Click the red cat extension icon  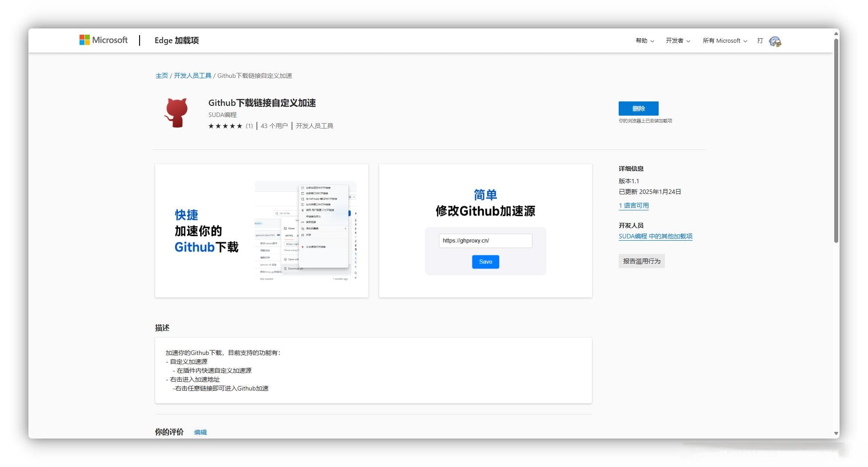pos(176,113)
